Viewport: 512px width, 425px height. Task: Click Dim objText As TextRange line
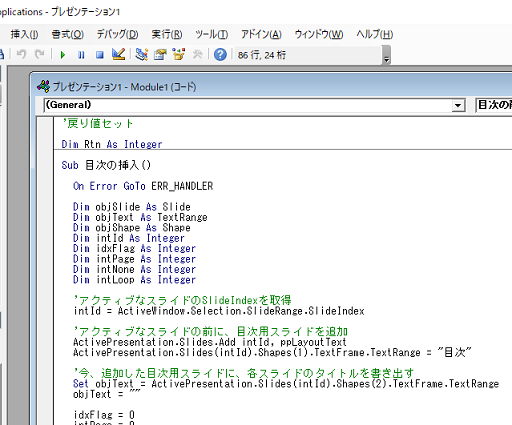140,217
